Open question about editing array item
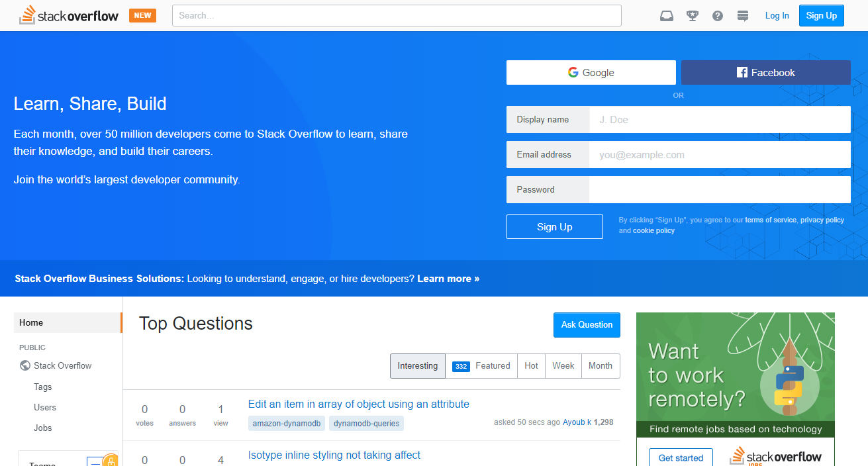The height and width of the screenshot is (466, 868). click(359, 404)
